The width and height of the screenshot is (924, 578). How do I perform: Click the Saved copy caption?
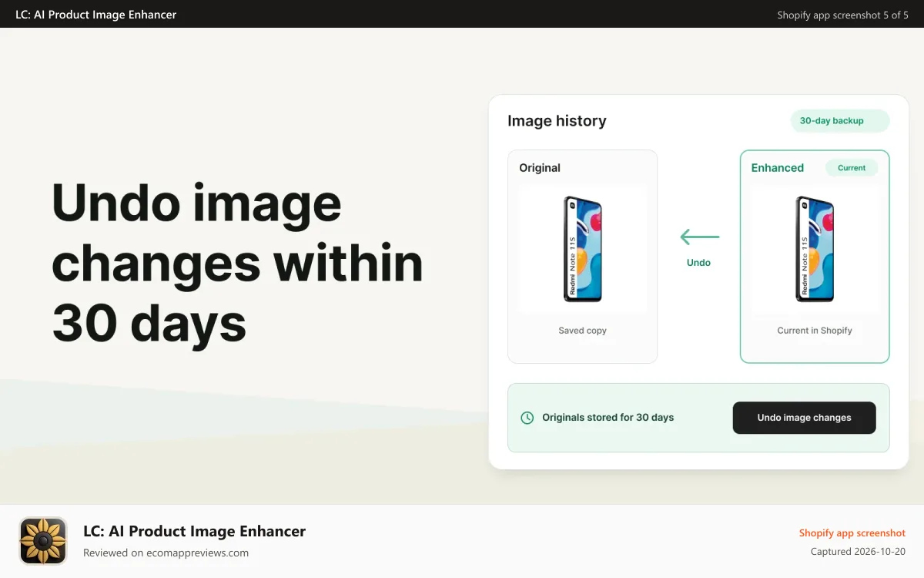coord(583,331)
